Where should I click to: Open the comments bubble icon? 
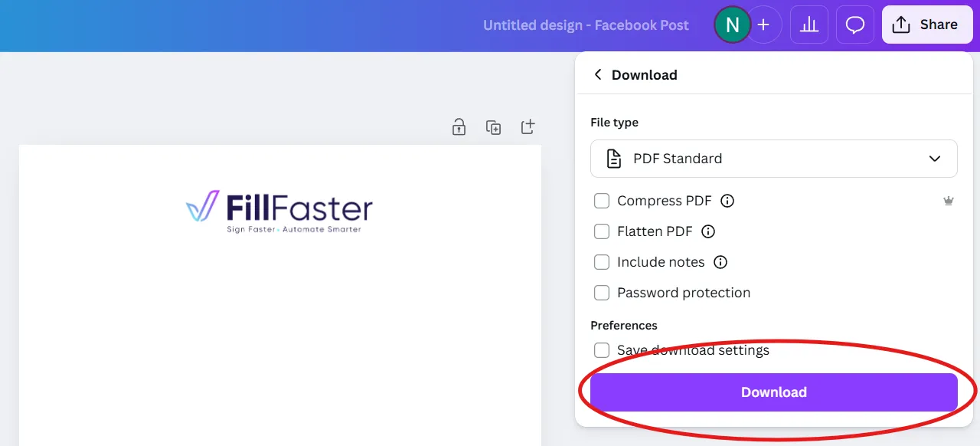coord(855,24)
